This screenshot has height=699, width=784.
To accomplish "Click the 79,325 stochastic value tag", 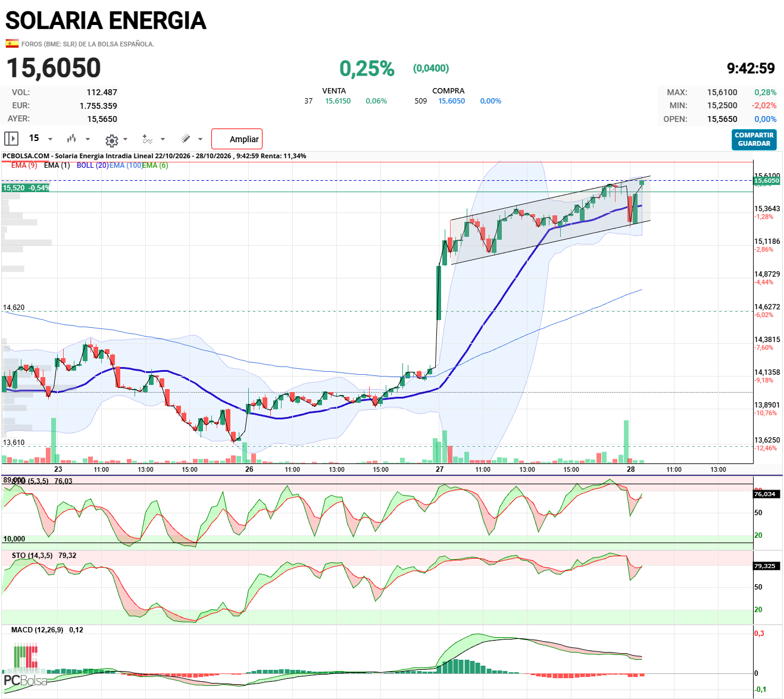I will click(x=766, y=566).
